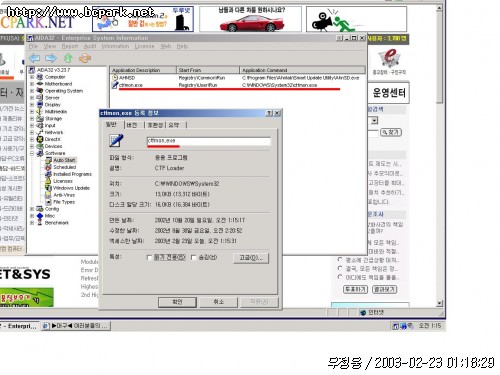Select the Motherboard icon in tree
This screenshot has width=500, height=375.
40,84
